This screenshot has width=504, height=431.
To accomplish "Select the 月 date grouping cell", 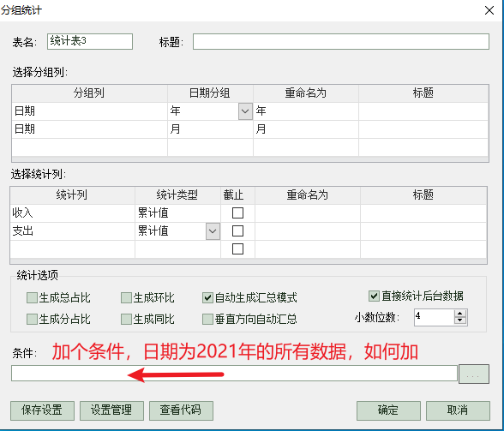I will coord(210,129).
